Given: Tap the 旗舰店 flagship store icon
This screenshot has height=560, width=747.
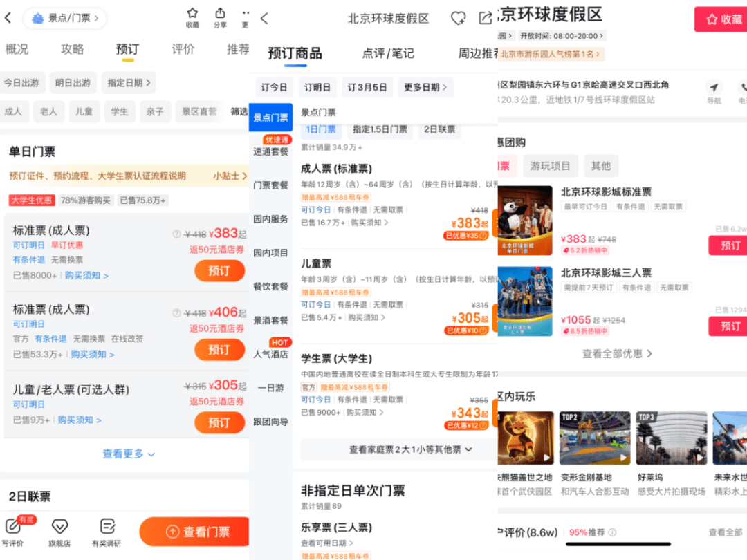Looking at the screenshot, I should [x=59, y=526].
